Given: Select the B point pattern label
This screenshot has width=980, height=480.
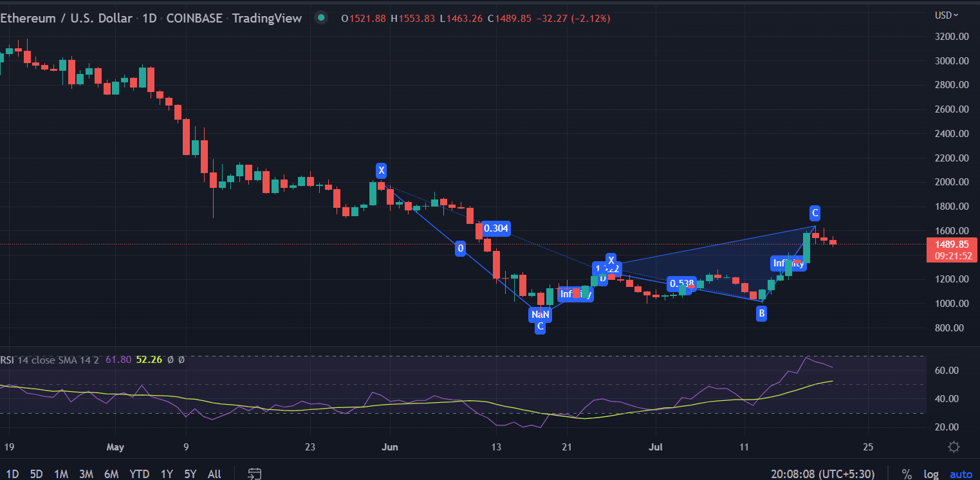Looking at the screenshot, I should (x=761, y=313).
